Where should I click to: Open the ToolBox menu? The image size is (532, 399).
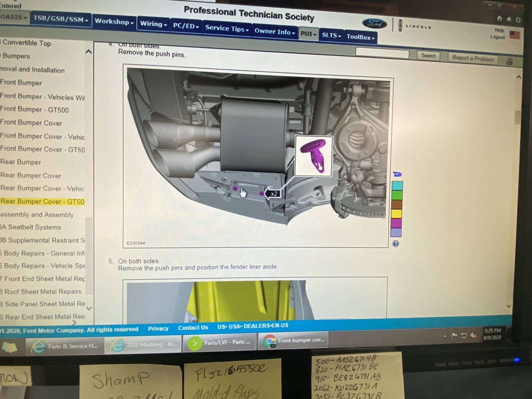360,37
